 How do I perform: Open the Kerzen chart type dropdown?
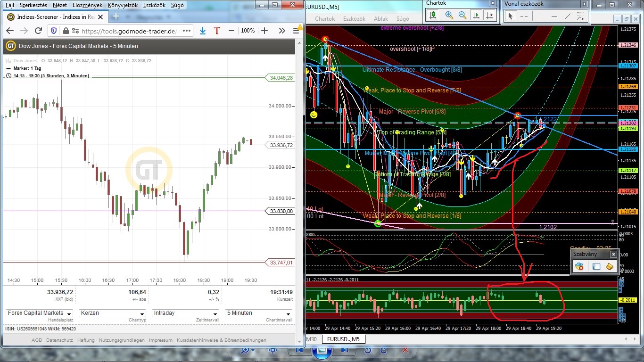pos(112,313)
